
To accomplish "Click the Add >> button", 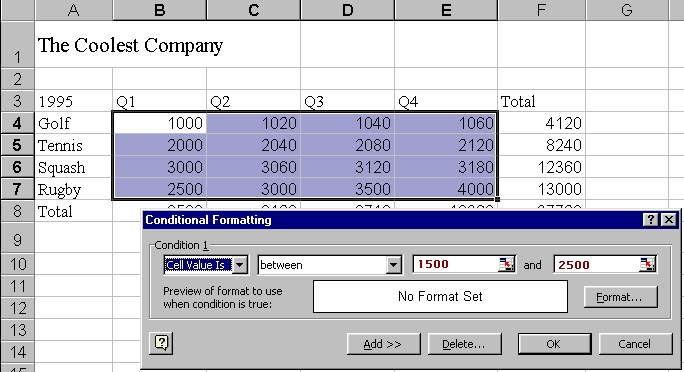I will pyautogui.click(x=383, y=344).
